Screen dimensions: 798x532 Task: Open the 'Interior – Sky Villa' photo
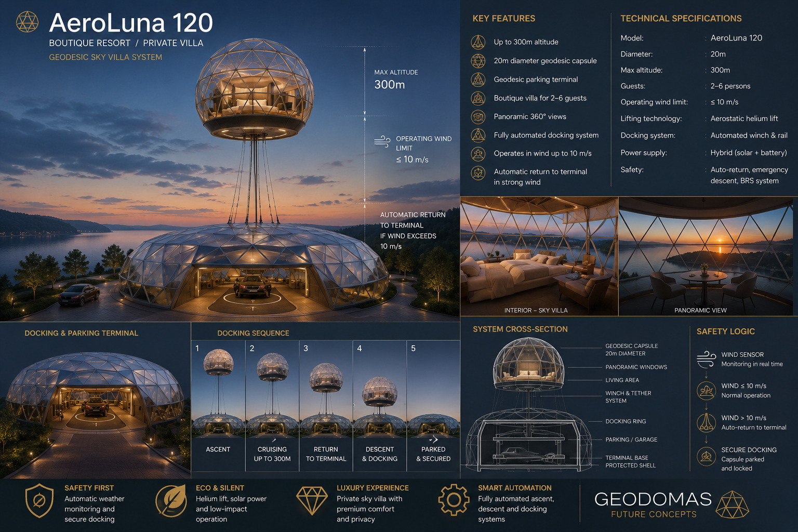coord(539,256)
